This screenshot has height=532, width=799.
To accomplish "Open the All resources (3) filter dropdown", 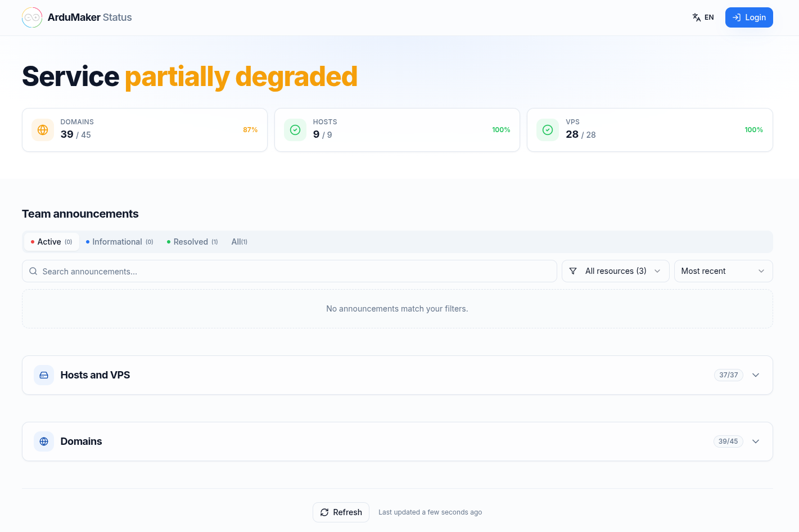I will [616, 271].
